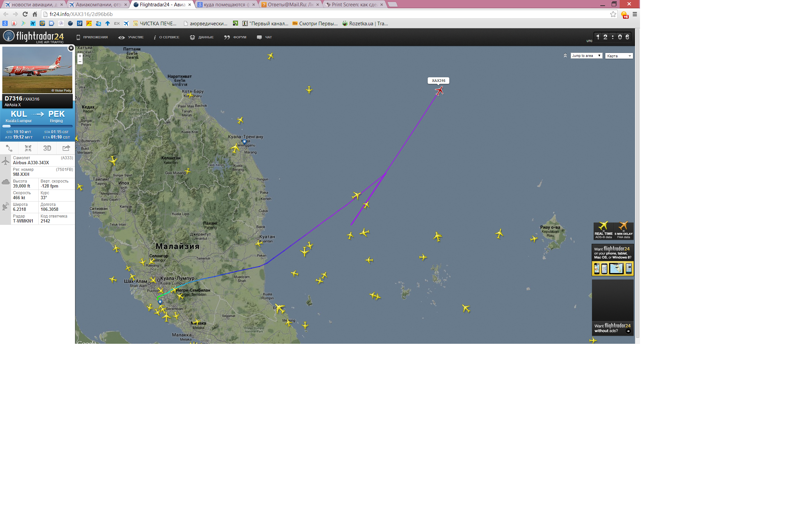Click the follow aircraft arrows icon
Image resolution: width=812 pixels, height=511 pixels.
28,148
